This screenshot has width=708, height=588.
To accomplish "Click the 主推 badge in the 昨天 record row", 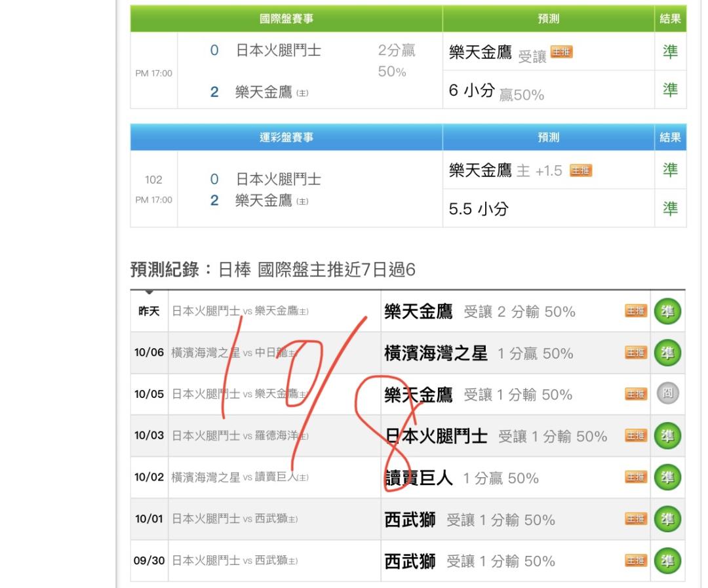I will click(636, 311).
